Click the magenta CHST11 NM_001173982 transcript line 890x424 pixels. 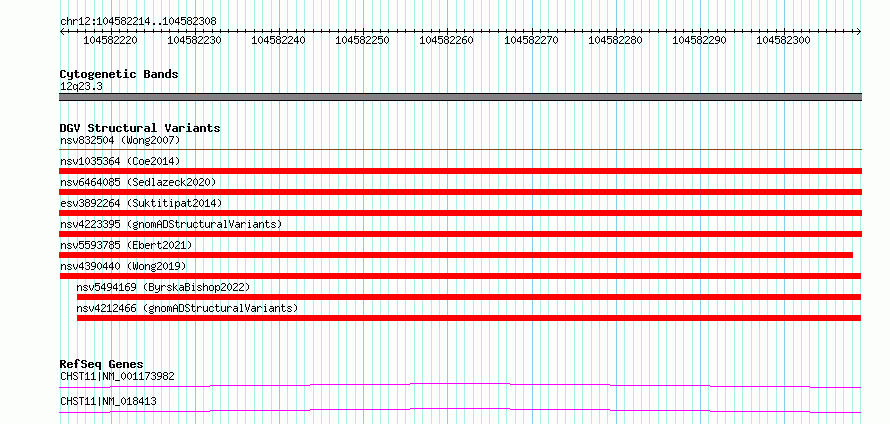pos(460,385)
